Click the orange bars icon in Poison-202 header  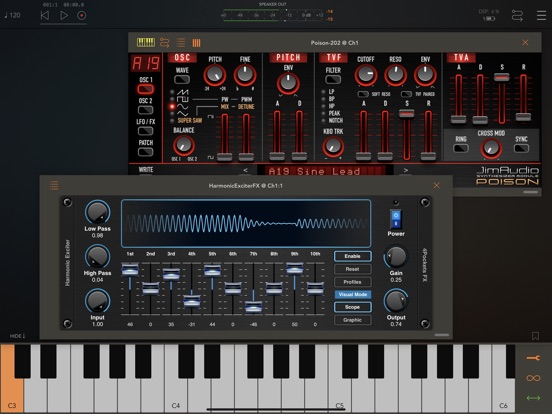(196, 43)
